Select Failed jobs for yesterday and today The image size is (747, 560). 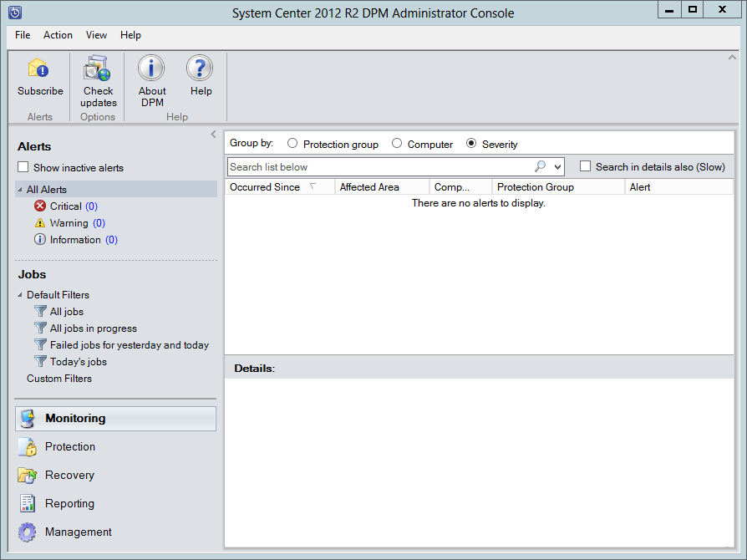(130, 344)
